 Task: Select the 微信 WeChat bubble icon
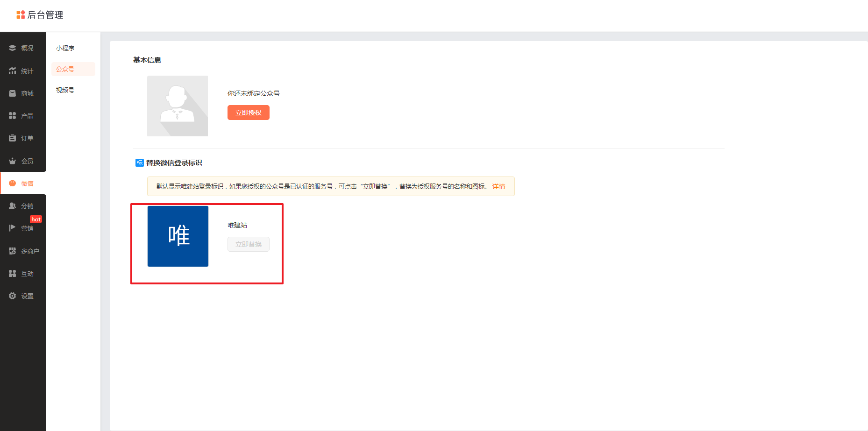coord(13,184)
